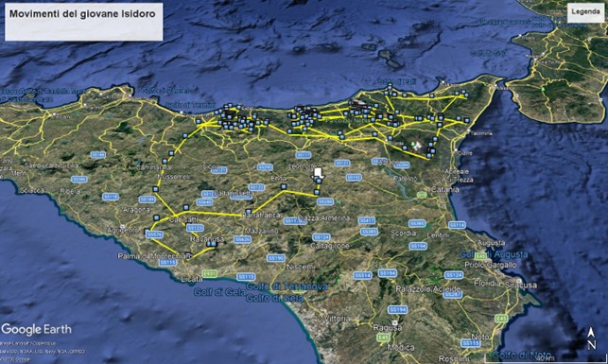The image size is (608, 364).
Task: Click the 'Ribera' town label
Action: tap(70, 192)
